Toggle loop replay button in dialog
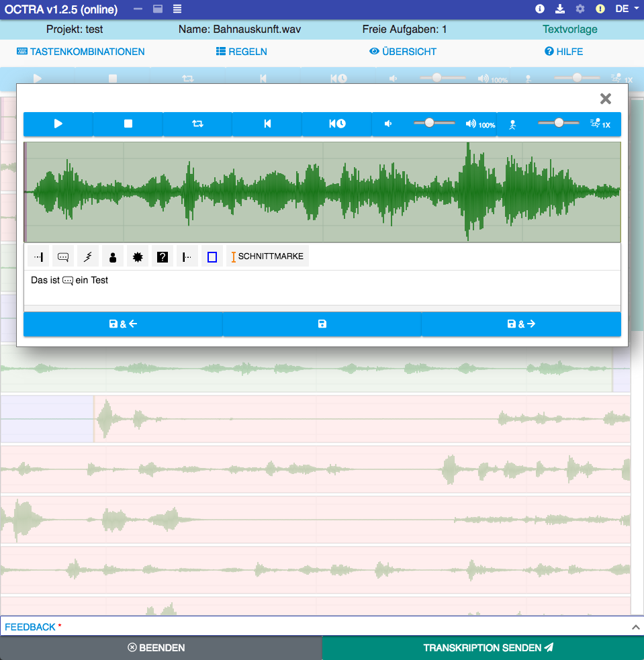 point(197,124)
